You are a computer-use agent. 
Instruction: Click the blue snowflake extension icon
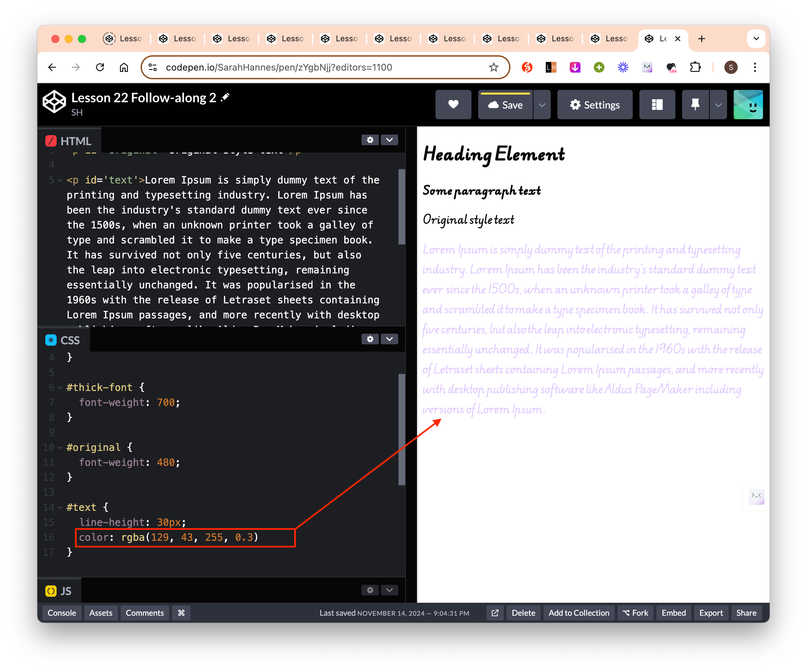[x=623, y=68]
